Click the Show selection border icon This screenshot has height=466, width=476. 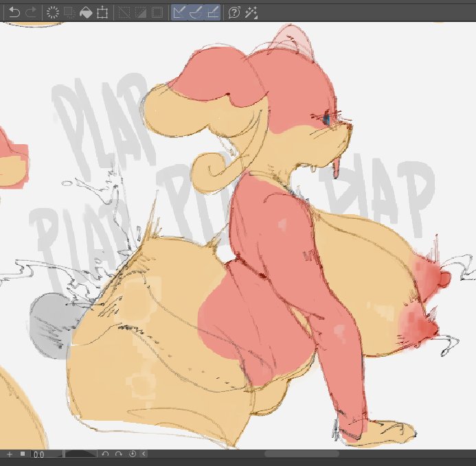pos(157,12)
